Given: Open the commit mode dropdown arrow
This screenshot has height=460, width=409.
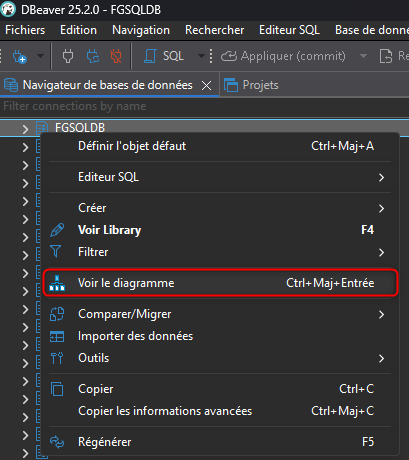Looking at the screenshot, I should coord(363,56).
